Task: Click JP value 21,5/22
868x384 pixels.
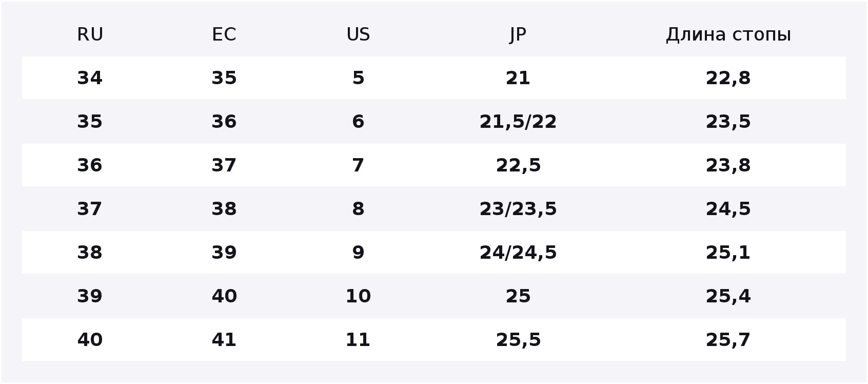Action: point(518,122)
